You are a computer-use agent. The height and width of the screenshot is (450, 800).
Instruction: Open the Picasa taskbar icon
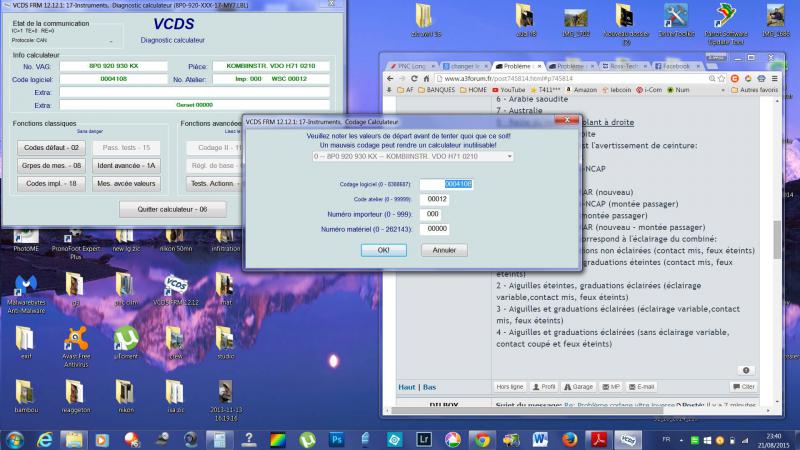click(453, 439)
